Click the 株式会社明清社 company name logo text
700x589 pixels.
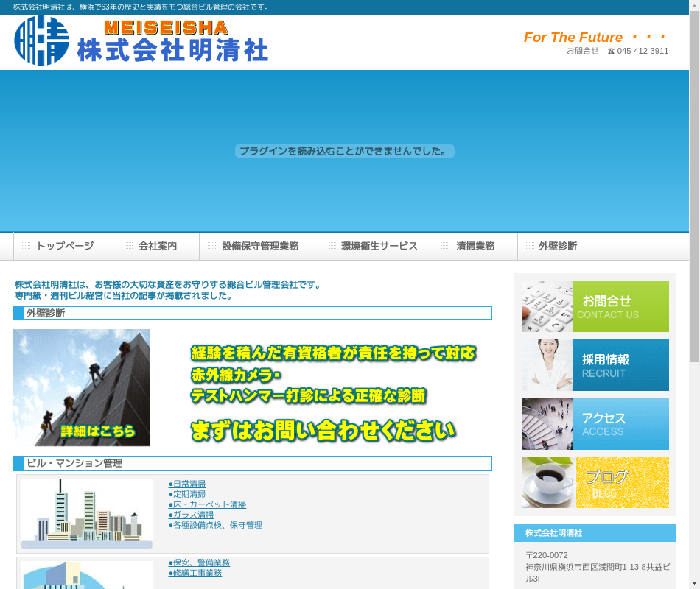[x=172, y=49]
